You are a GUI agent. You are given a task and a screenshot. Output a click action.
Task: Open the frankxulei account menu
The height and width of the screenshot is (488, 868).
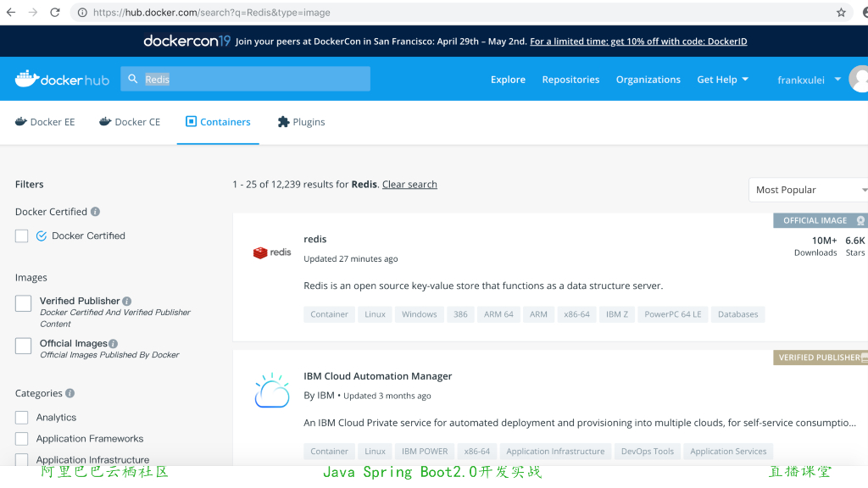[x=801, y=79]
